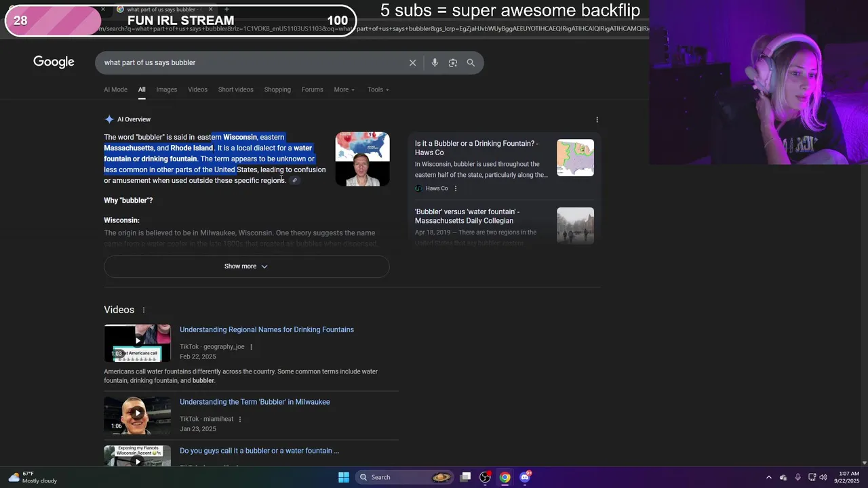Play the geography_joe 1:03 video thumbnail
The height and width of the screenshot is (488, 868).
coord(137,343)
